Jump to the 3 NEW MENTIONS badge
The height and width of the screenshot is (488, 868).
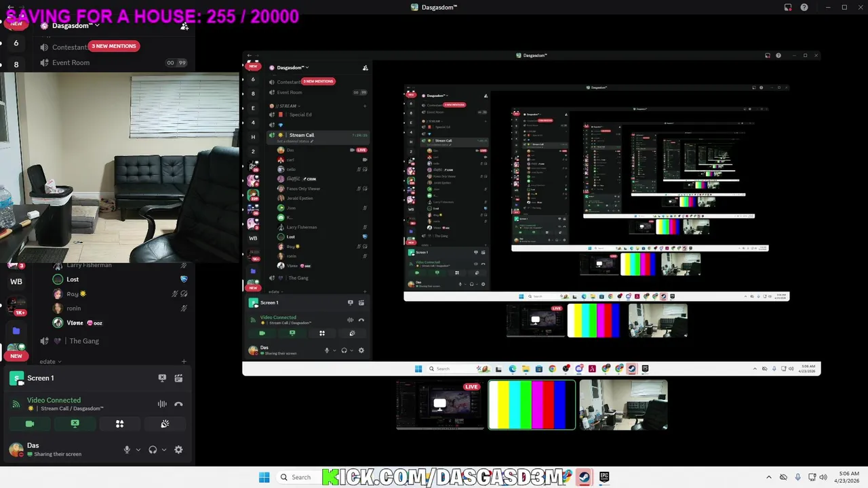click(114, 46)
